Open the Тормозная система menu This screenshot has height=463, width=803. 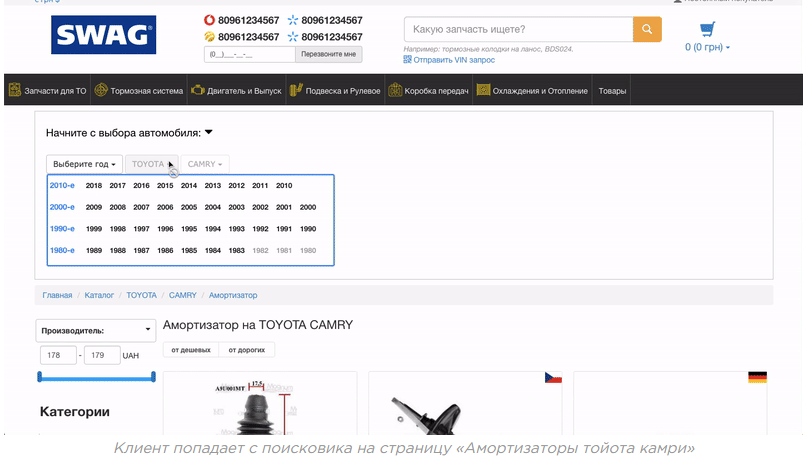pos(138,90)
